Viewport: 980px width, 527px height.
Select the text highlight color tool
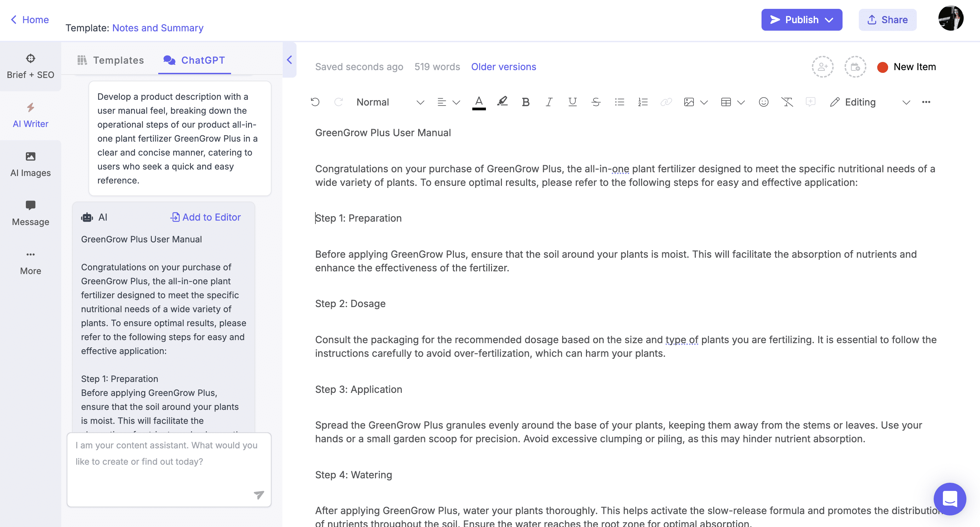point(502,101)
